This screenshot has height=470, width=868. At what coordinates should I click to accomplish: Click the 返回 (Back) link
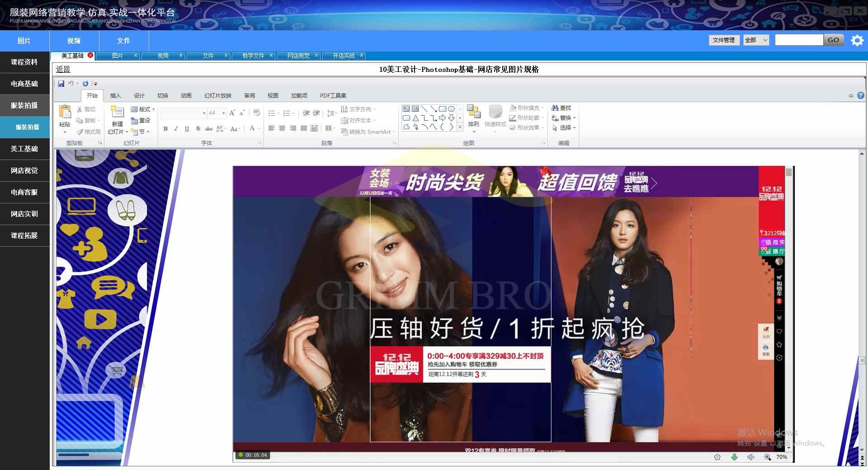click(63, 69)
